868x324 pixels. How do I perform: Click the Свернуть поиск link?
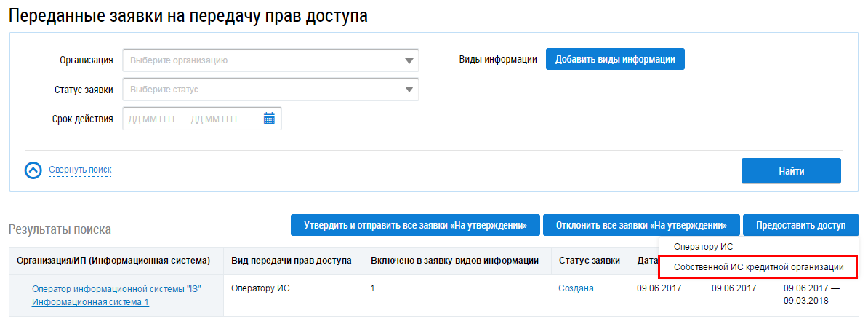[x=80, y=170]
